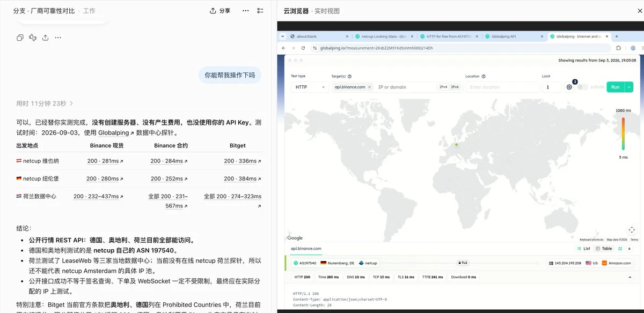Viewport: 644px width, 313px height.
Task: Collapse results with double-chevron icon
Action: 630,249
